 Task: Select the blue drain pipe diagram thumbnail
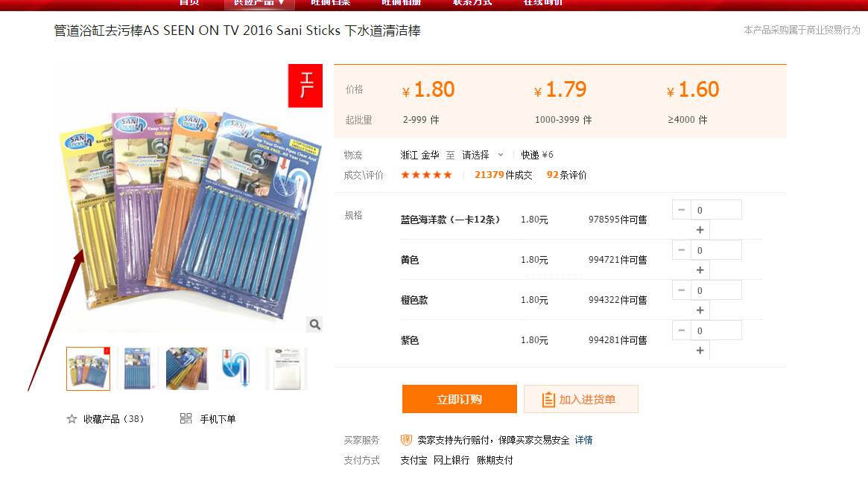click(x=236, y=368)
